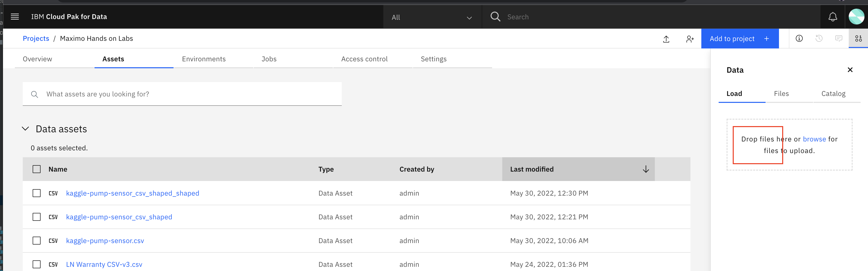Viewport: 868px width, 271px height.
Task: Sort by the Created by column header
Action: (416, 169)
